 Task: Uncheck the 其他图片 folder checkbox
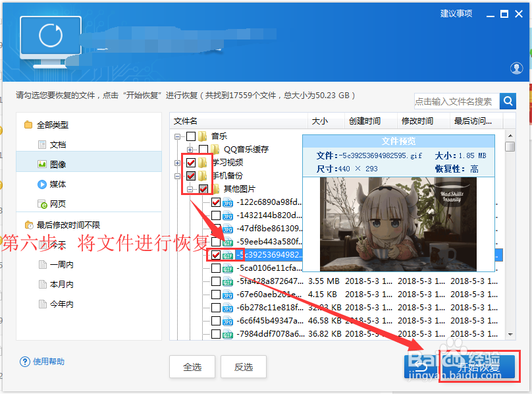point(203,189)
